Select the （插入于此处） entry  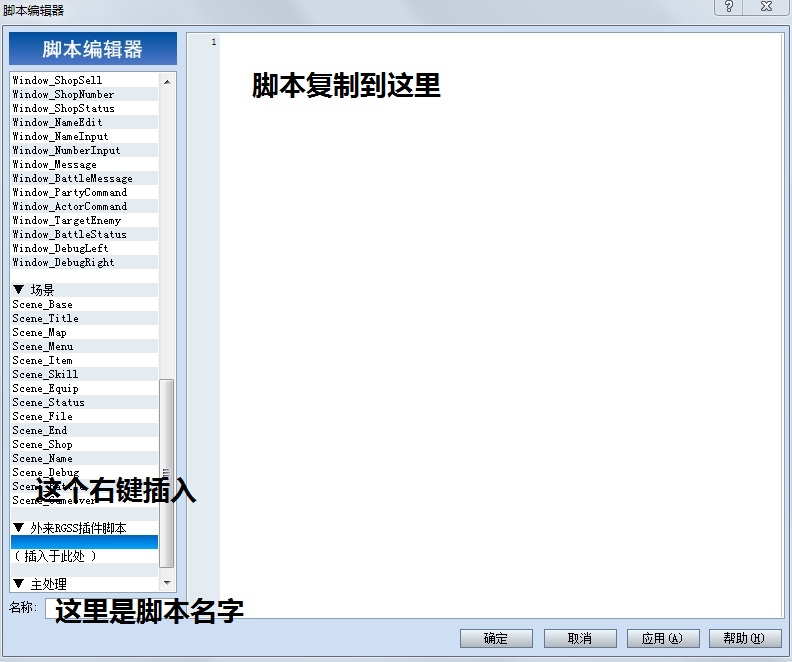click(84, 556)
